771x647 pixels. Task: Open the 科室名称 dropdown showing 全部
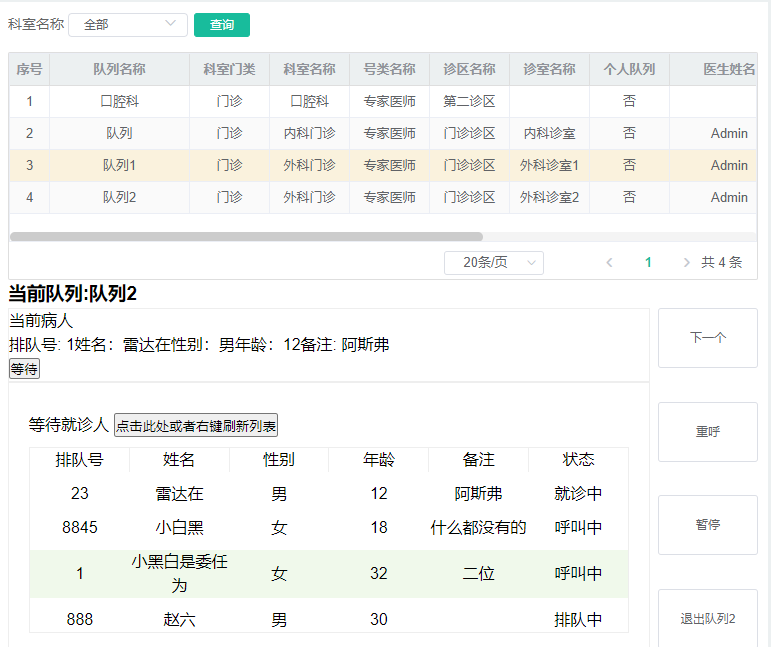[x=128, y=25]
